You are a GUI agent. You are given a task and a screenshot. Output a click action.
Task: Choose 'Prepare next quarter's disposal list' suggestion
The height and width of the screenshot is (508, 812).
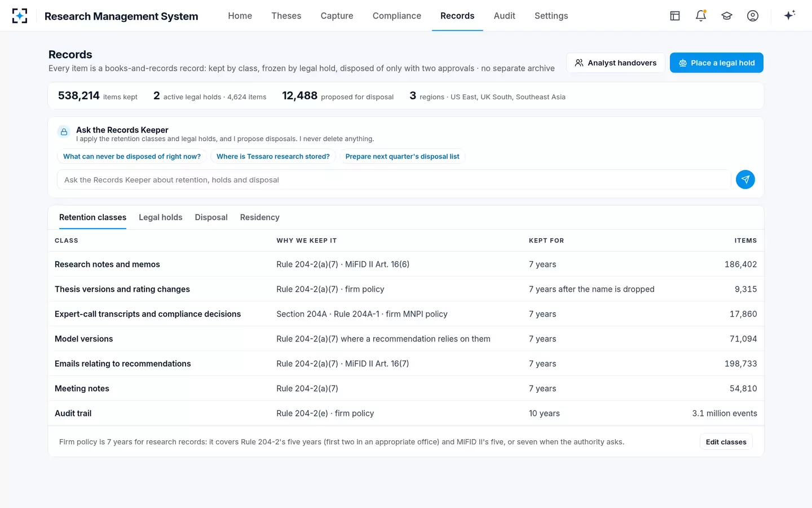click(x=403, y=156)
